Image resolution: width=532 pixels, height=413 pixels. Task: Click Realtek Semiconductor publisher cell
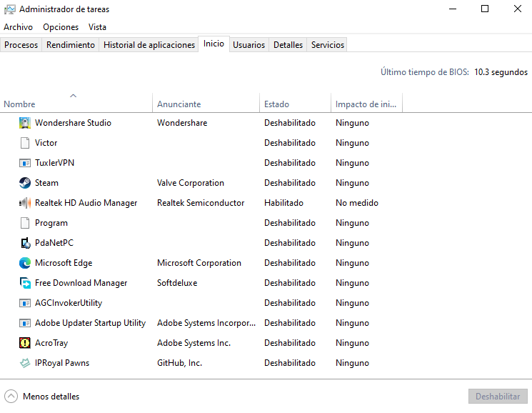coord(201,203)
